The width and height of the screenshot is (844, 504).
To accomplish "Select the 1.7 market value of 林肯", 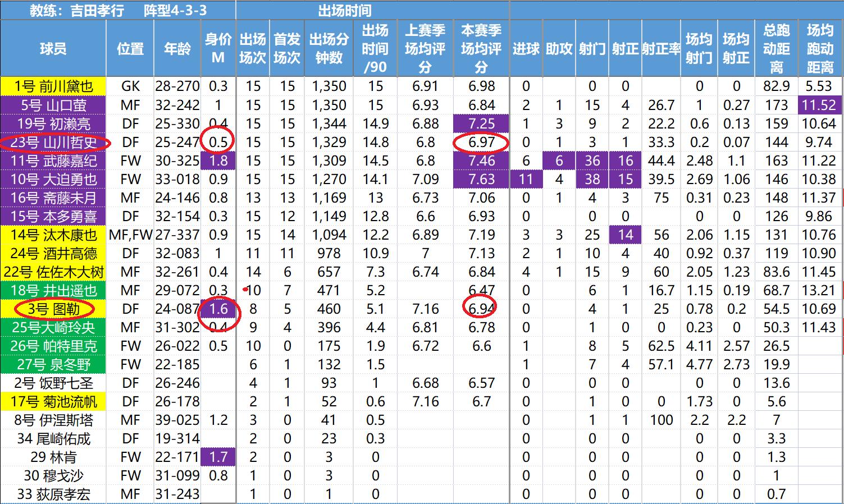I will coord(218,457).
